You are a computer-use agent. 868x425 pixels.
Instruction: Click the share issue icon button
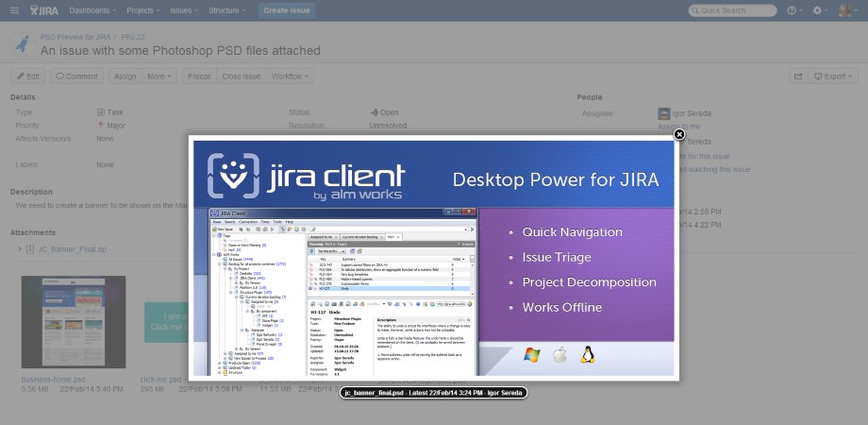[797, 76]
